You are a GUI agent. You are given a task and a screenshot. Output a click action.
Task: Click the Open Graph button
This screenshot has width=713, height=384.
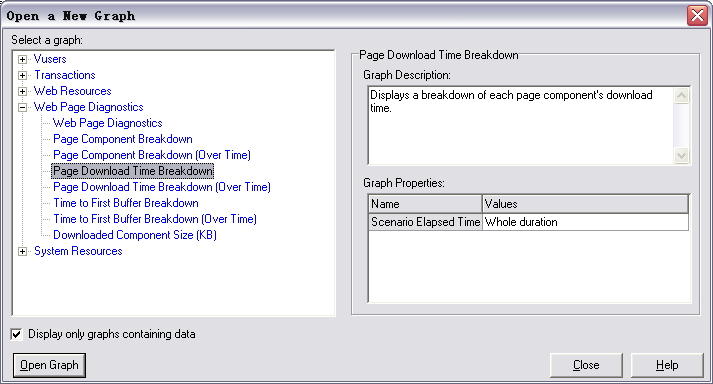pyautogui.click(x=49, y=365)
